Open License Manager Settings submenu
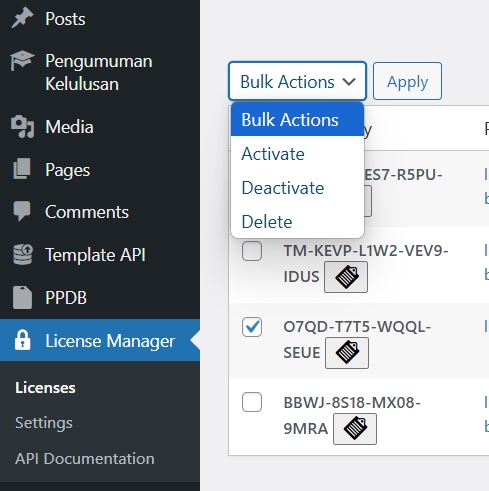489x491 pixels. coord(44,423)
